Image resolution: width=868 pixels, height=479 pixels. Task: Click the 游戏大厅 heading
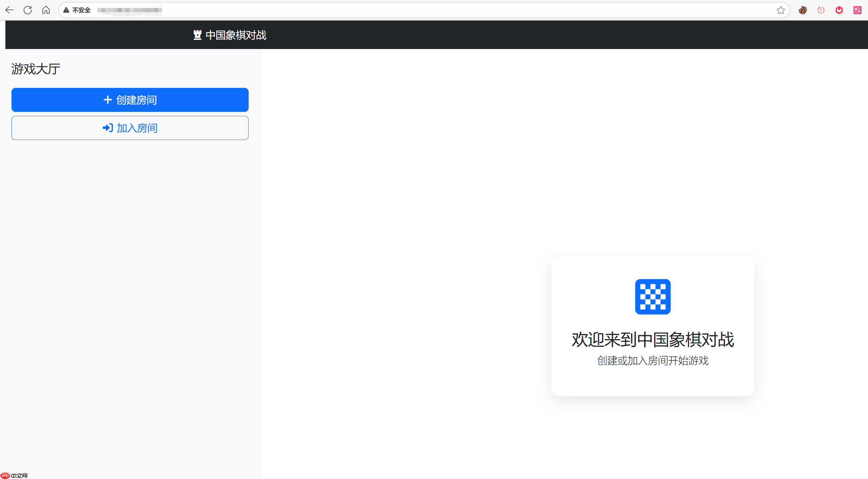(x=35, y=69)
